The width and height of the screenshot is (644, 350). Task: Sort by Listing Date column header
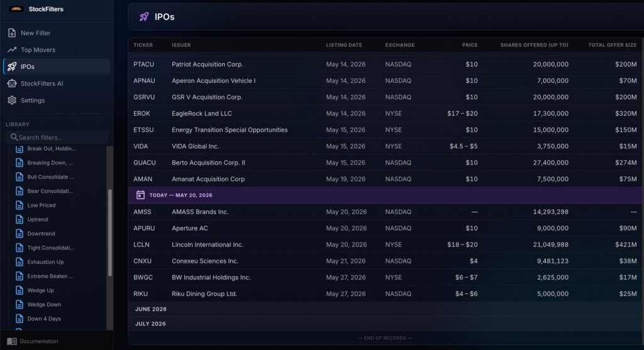coord(344,45)
